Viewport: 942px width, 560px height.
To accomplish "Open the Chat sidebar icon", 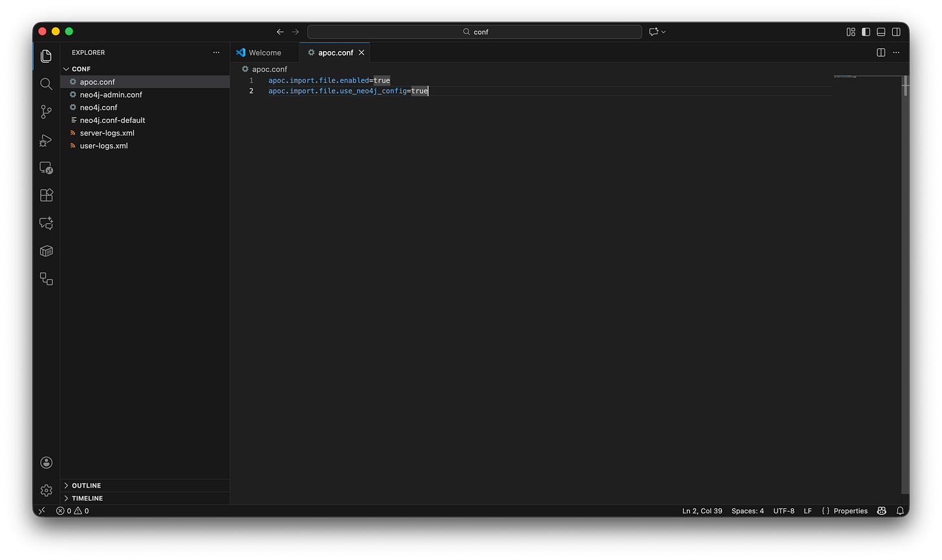I will click(46, 223).
